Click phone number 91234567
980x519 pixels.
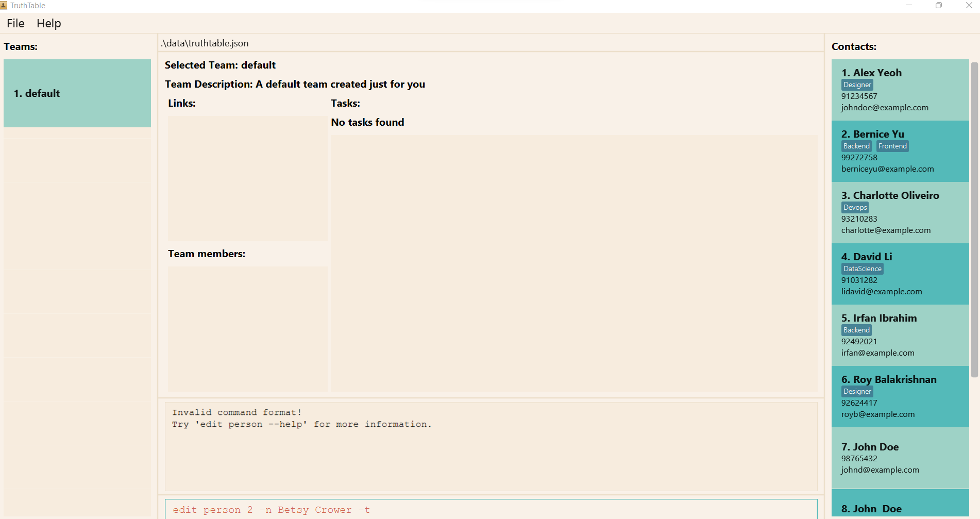tap(859, 96)
